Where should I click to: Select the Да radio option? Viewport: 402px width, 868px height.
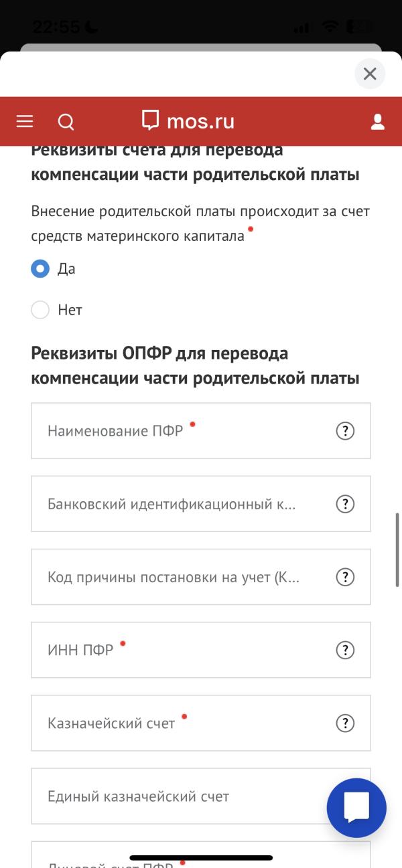40,269
